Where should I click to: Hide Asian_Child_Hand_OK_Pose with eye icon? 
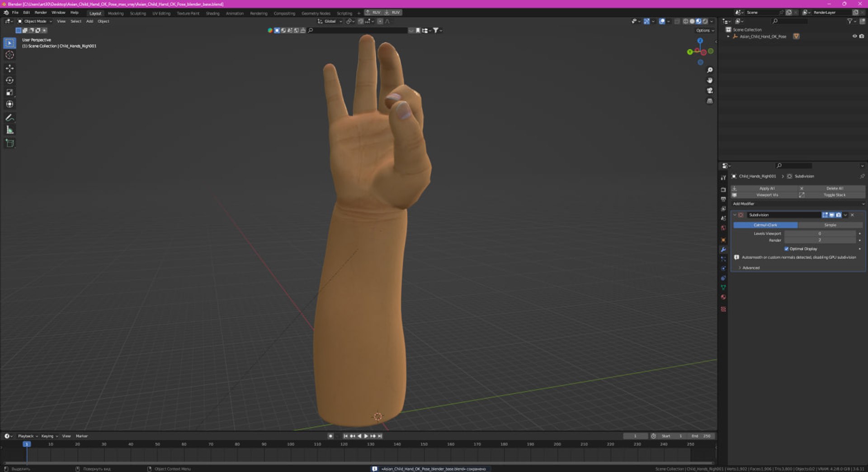pos(854,36)
